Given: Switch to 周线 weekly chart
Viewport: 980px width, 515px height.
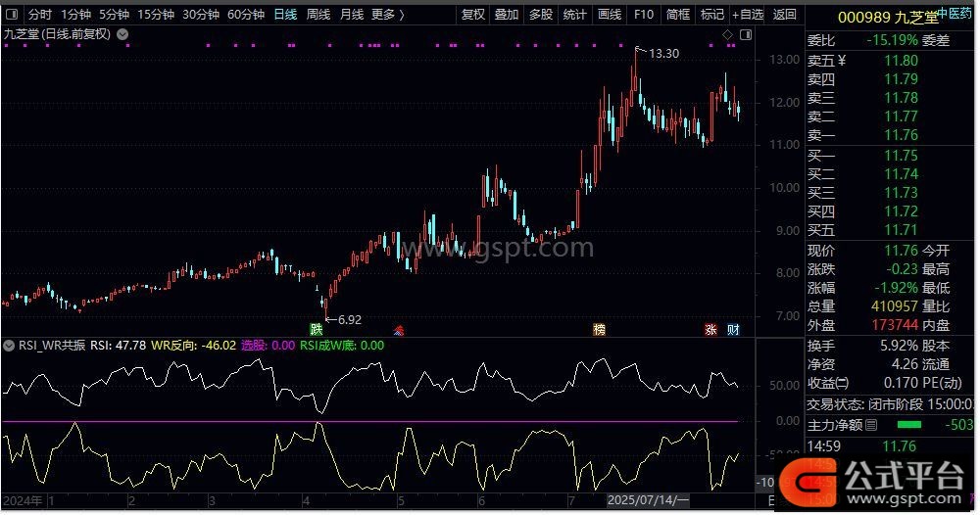Looking at the screenshot, I should (x=318, y=14).
